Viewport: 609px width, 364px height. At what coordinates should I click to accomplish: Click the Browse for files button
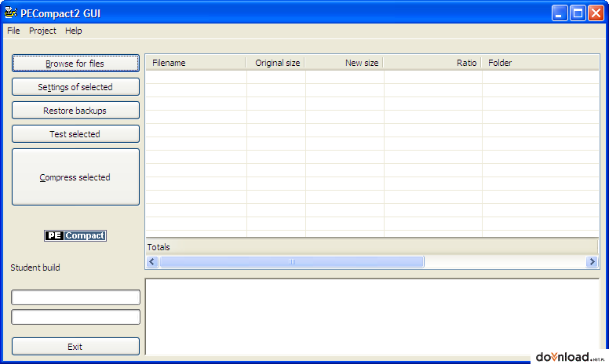tap(75, 64)
